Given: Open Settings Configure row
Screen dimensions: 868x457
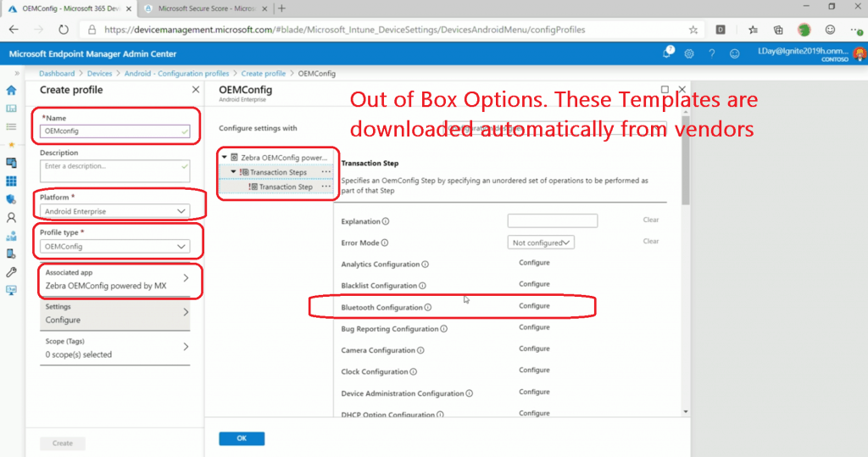Looking at the screenshot, I should (x=115, y=314).
